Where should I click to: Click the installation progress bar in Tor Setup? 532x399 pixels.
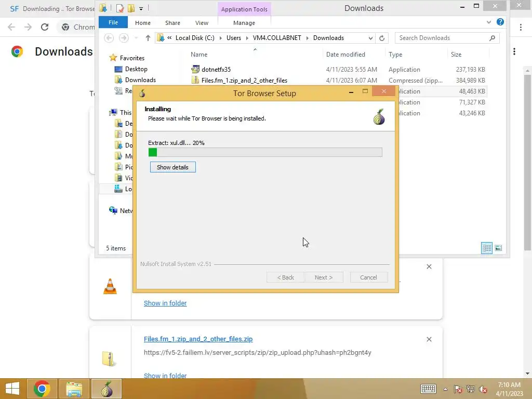point(265,152)
